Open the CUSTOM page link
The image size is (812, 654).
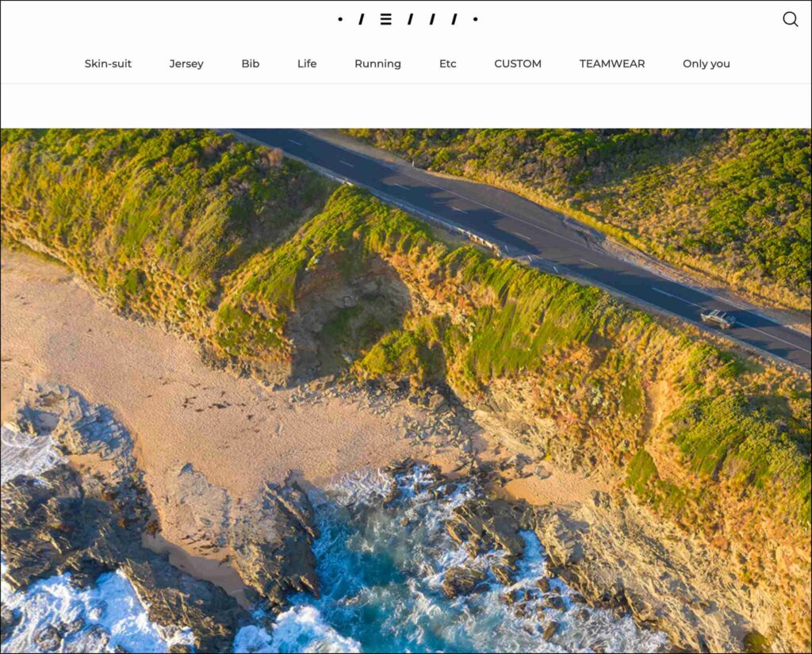click(x=518, y=63)
